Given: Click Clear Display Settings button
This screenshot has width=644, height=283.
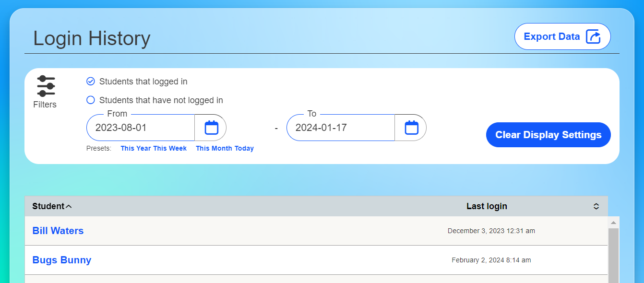Looking at the screenshot, I should tap(549, 135).
